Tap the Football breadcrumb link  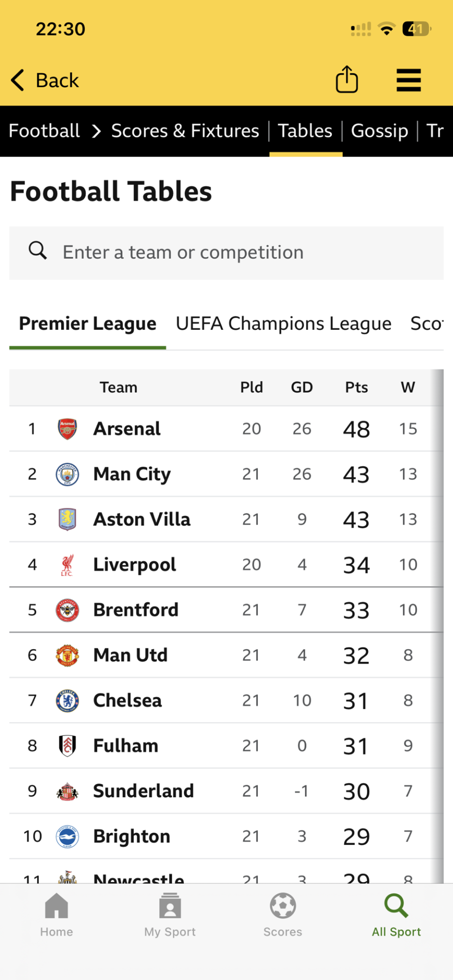tap(44, 131)
